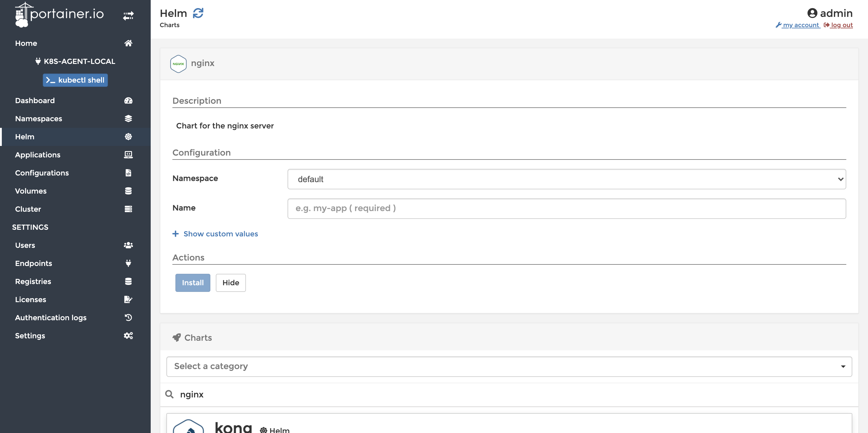Click the Home house icon
Image resolution: width=868 pixels, height=433 pixels.
click(128, 43)
